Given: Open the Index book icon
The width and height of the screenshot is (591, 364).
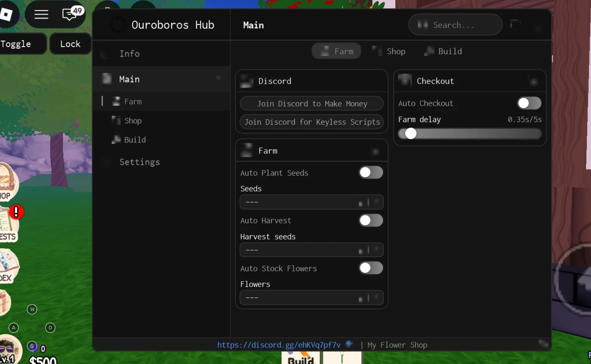Looking at the screenshot, I should (9, 266).
